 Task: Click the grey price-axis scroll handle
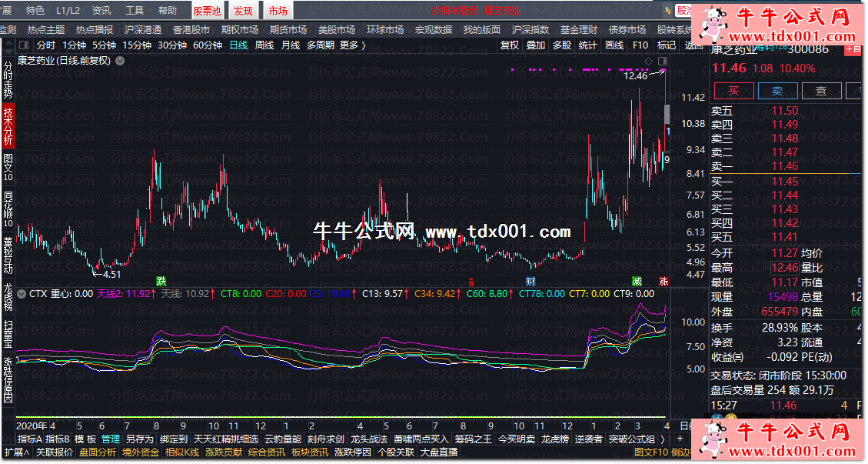[667, 114]
